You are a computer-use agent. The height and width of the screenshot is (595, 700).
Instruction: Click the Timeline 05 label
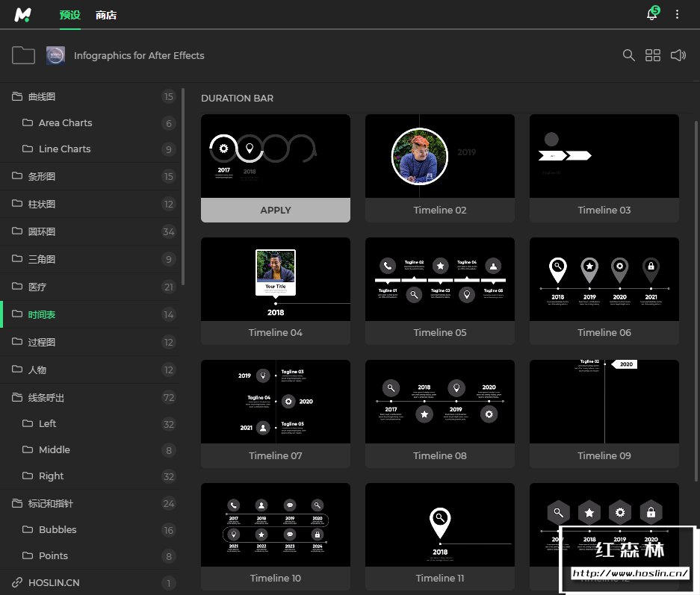tap(440, 333)
